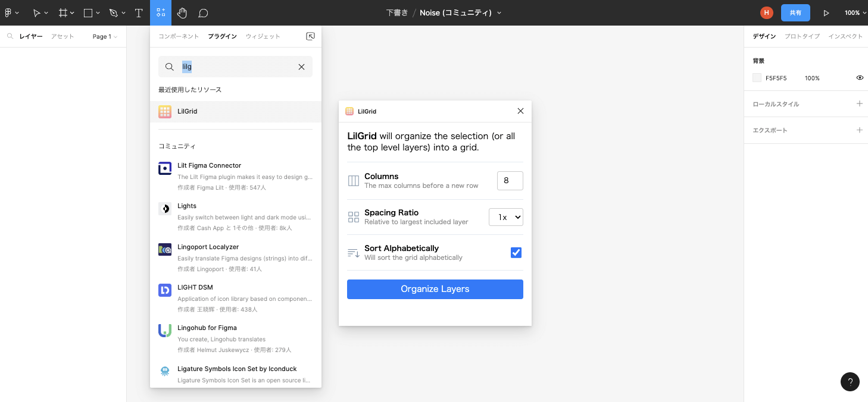Select the Text tool
Viewport: 868px width, 402px height.
pos(139,12)
